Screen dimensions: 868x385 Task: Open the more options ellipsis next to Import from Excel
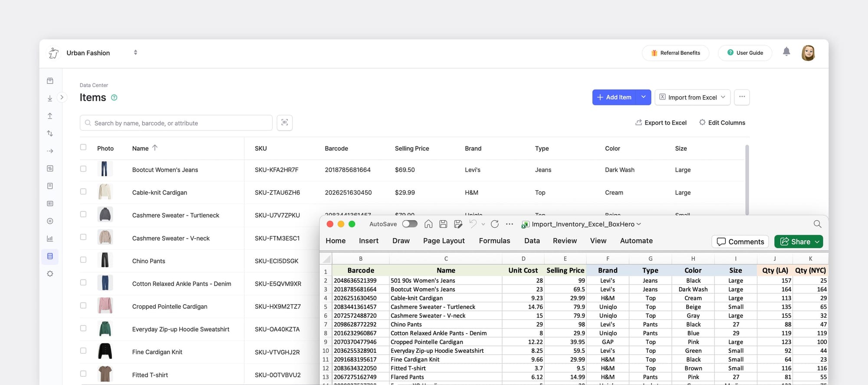point(742,97)
